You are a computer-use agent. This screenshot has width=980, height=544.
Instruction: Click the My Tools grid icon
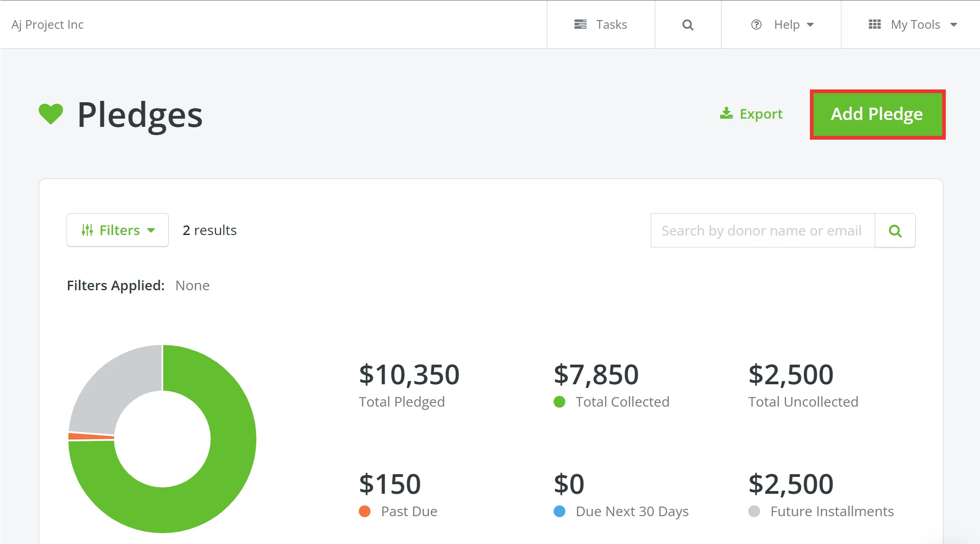874,25
